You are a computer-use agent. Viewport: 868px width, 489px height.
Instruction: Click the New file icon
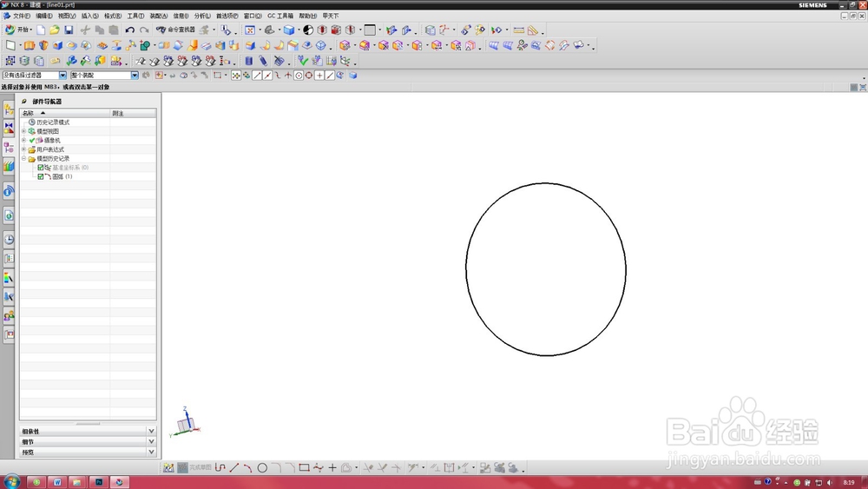click(x=41, y=30)
